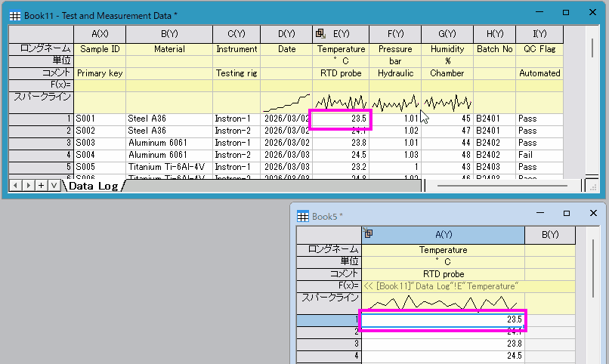Select column H(Y) header in Book11

[495, 34]
